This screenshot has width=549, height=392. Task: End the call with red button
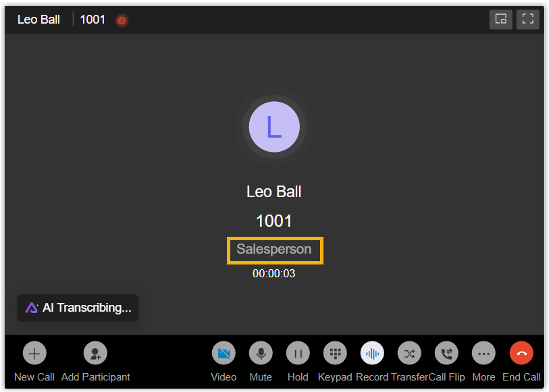click(521, 353)
